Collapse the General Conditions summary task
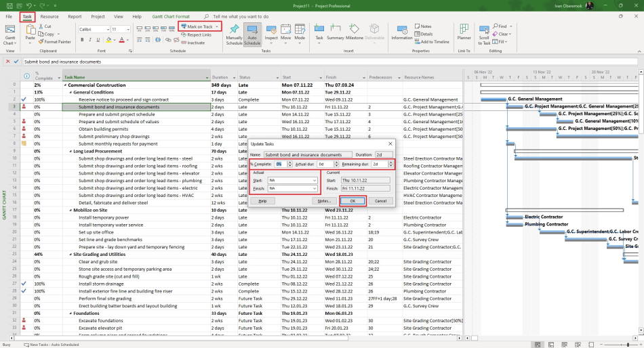The image size is (644, 348). (71, 92)
